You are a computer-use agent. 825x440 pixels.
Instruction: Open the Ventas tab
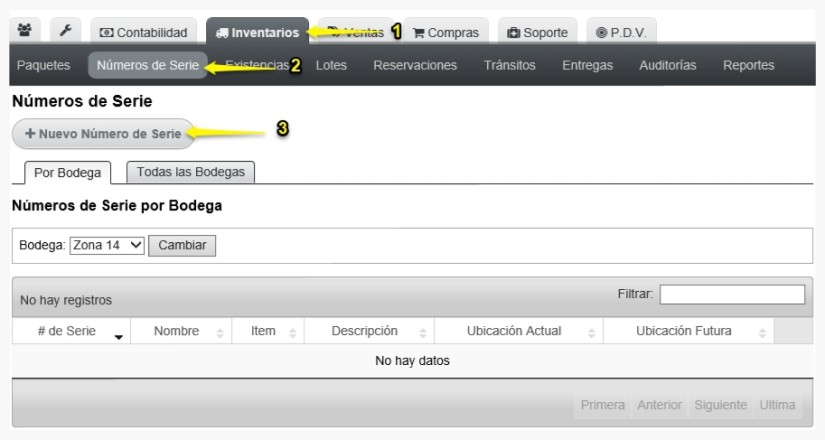pos(355,32)
